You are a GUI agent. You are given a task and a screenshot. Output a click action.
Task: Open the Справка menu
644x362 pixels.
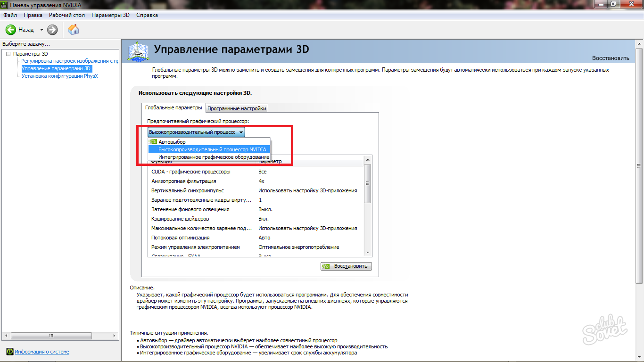147,15
